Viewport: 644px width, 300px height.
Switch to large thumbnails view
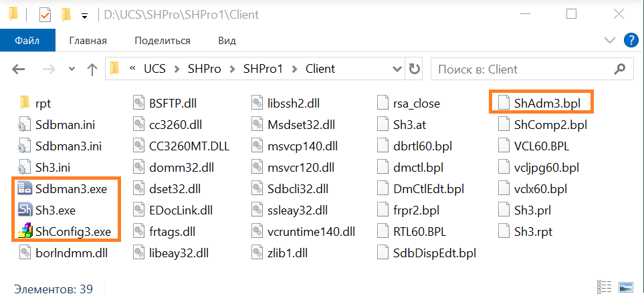tap(625, 287)
